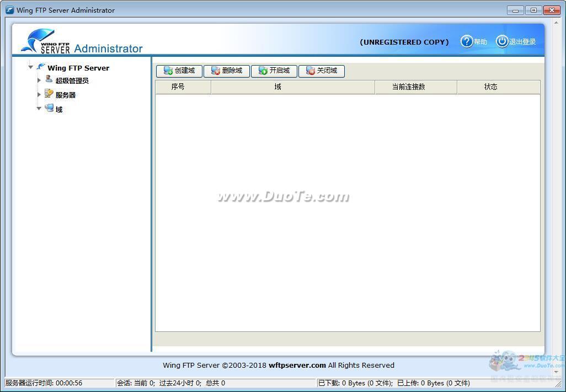Click the title bar application icon
Screen dimensions: 566x392
(x=10, y=10)
